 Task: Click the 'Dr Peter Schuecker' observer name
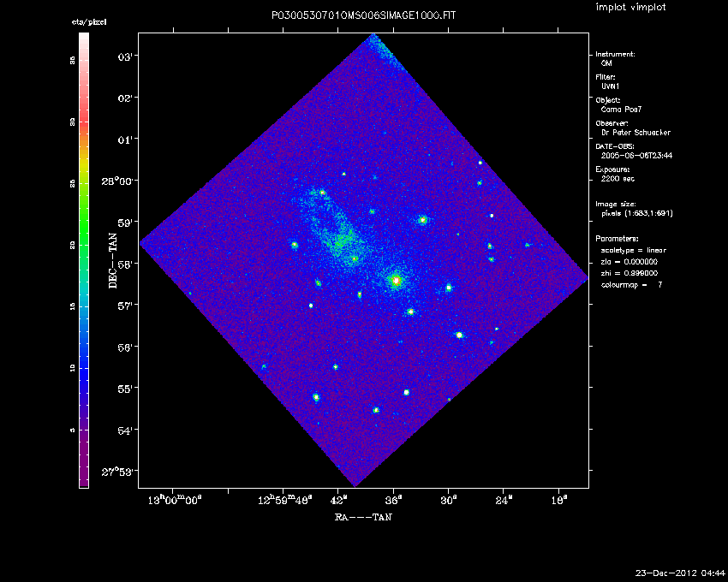636,133
